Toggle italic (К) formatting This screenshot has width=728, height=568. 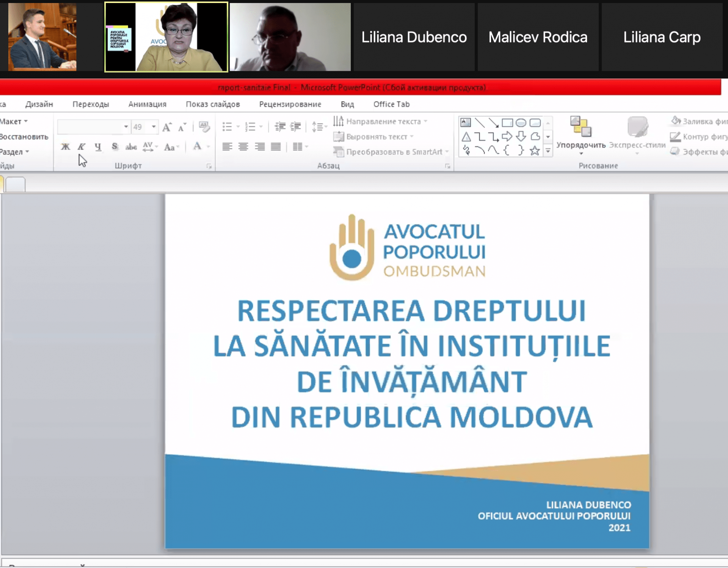(81, 147)
